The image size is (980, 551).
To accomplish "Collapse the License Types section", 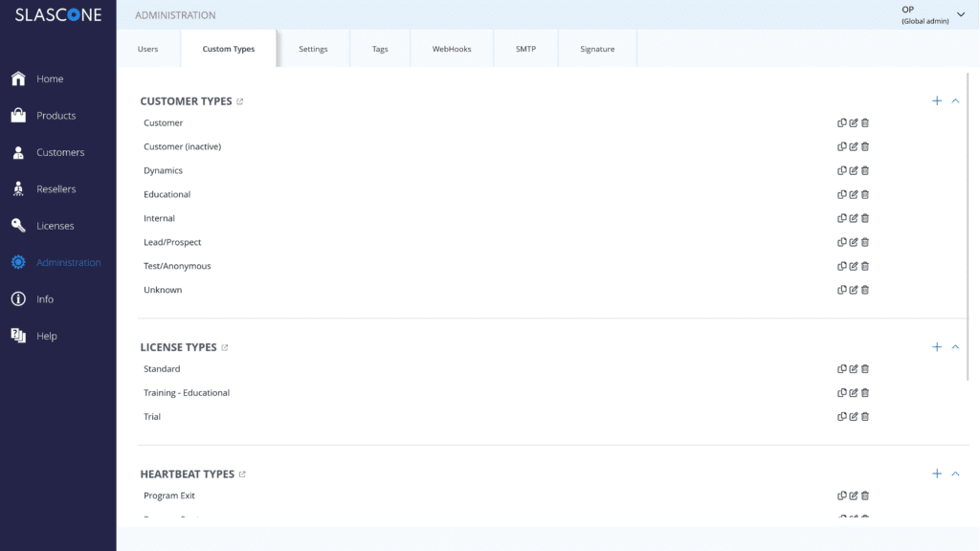I will click(x=955, y=347).
